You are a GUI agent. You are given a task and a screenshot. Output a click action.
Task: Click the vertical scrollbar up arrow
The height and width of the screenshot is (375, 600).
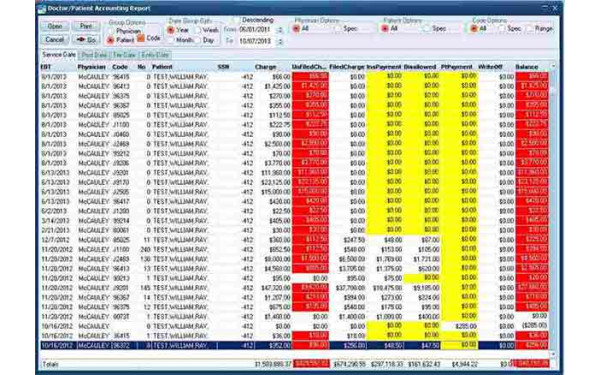(x=553, y=67)
